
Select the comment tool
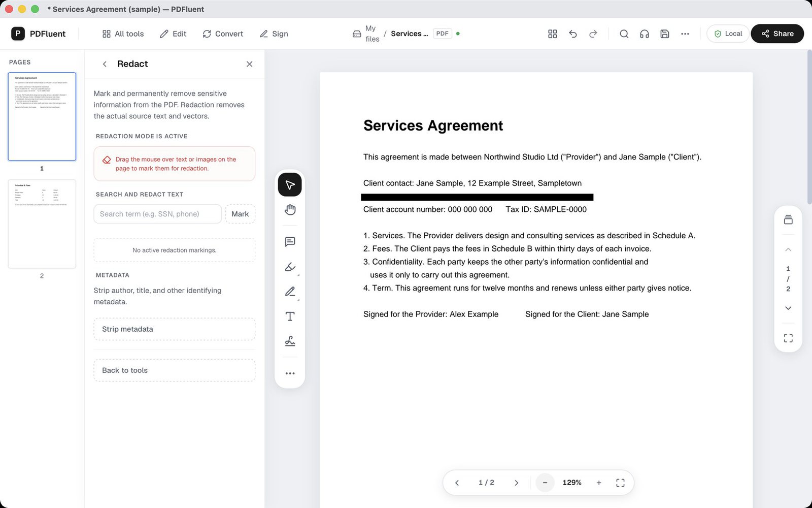tap(290, 242)
